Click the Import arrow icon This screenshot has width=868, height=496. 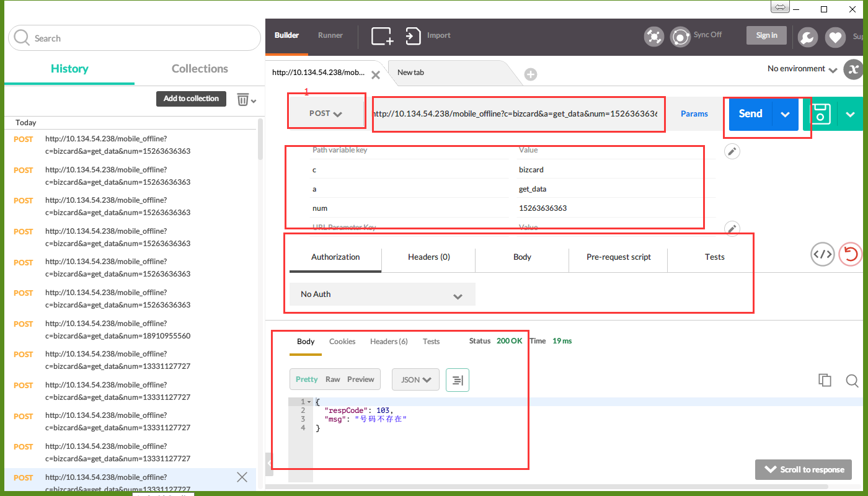tap(413, 36)
